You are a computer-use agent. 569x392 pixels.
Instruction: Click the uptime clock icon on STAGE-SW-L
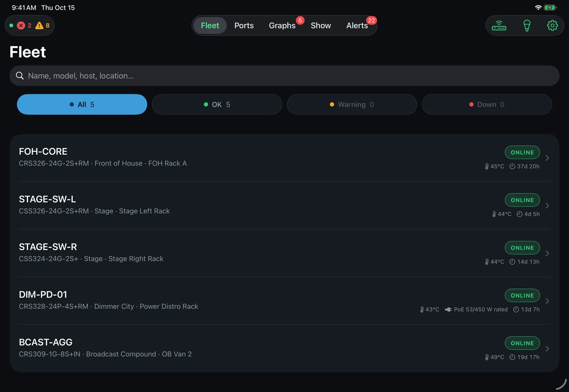coord(520,214)
